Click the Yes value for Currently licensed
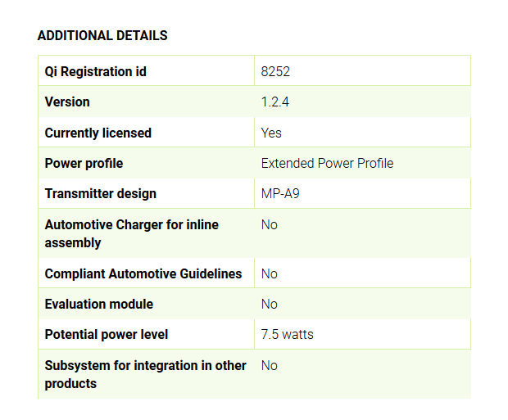The height and width of the screenshot is (420, 508). tap(271, 133)
